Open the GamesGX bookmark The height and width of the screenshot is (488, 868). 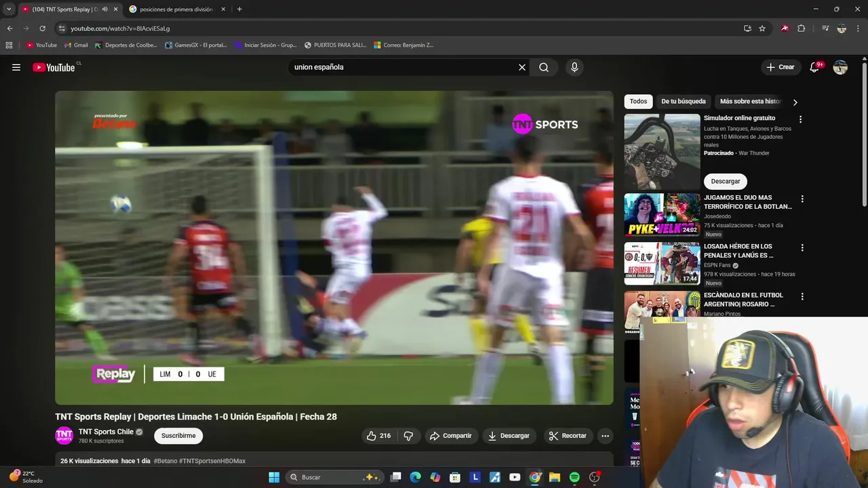click(x=196, y=45)
